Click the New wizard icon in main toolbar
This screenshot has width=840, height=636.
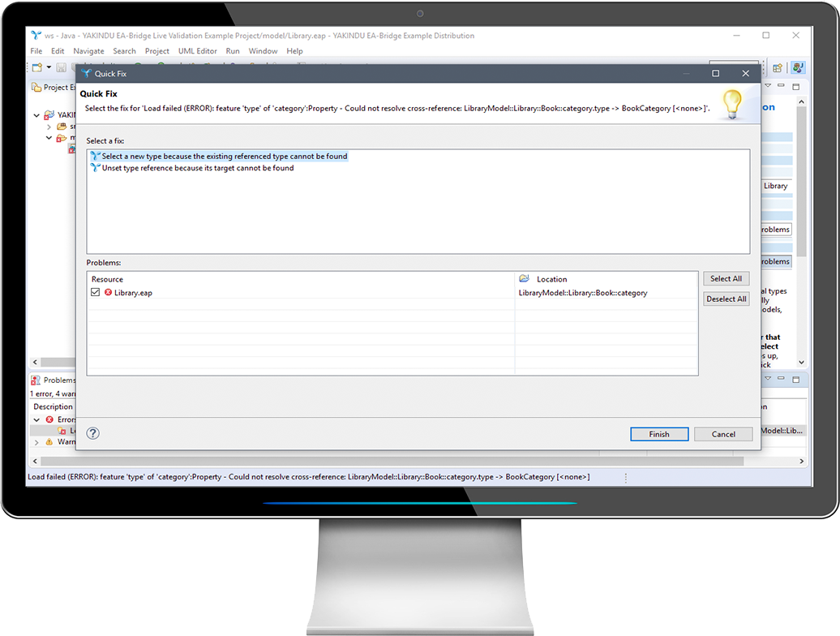pyautogui.click(x=37, y=67)
